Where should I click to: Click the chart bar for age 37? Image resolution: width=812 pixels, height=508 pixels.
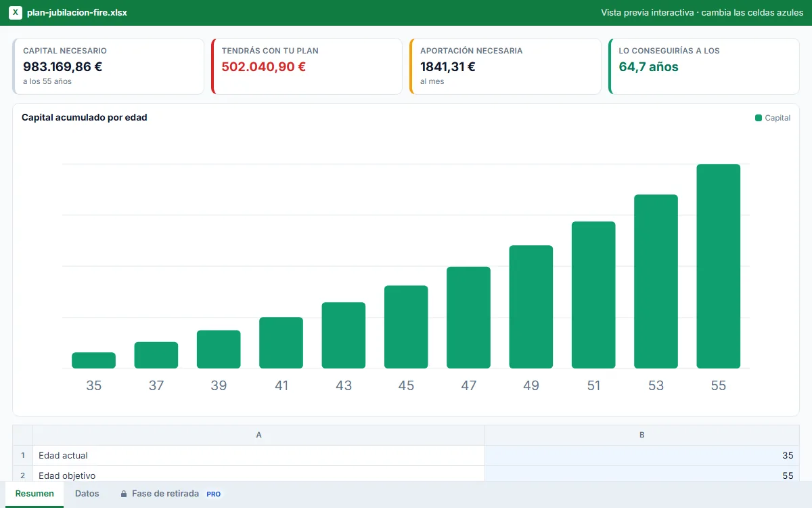pos(156,355)
